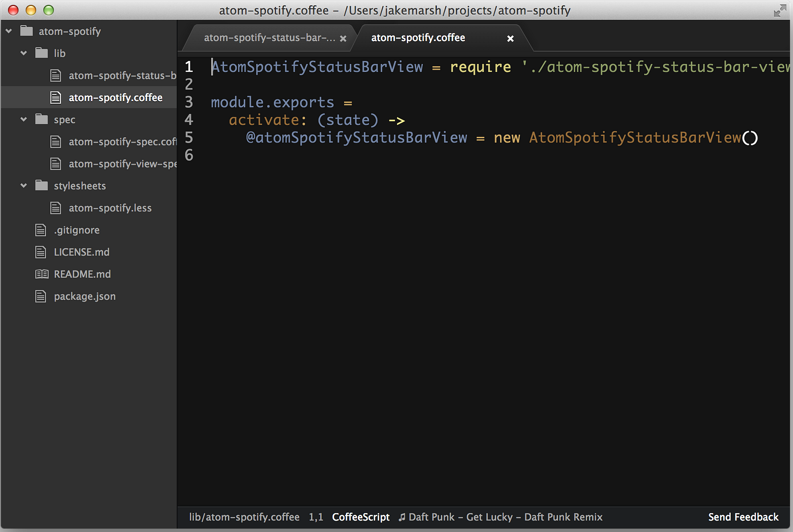The width and height of the screenshot is (793, 532).
Task: Click 'activate:' on line 4
Action: 268,120
